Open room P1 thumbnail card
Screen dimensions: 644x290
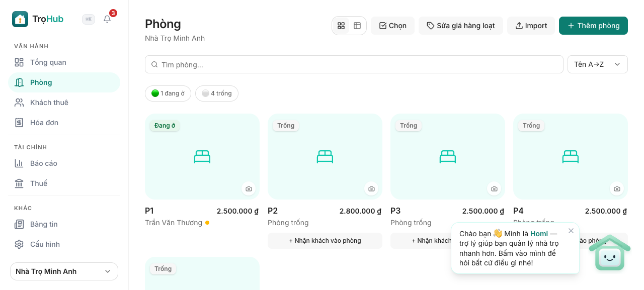(x=202, y=157)
